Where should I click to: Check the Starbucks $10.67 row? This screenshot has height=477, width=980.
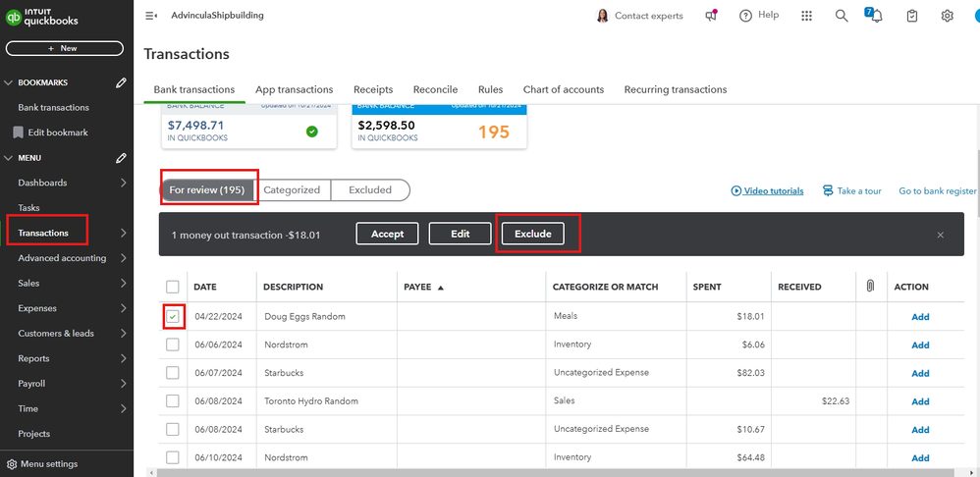coord(173,430)
